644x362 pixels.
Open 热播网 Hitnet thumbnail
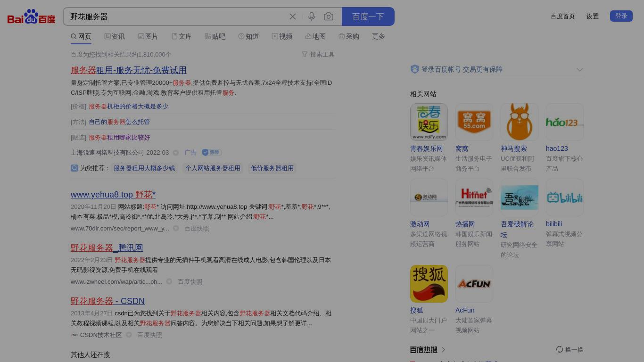(474, 197)
